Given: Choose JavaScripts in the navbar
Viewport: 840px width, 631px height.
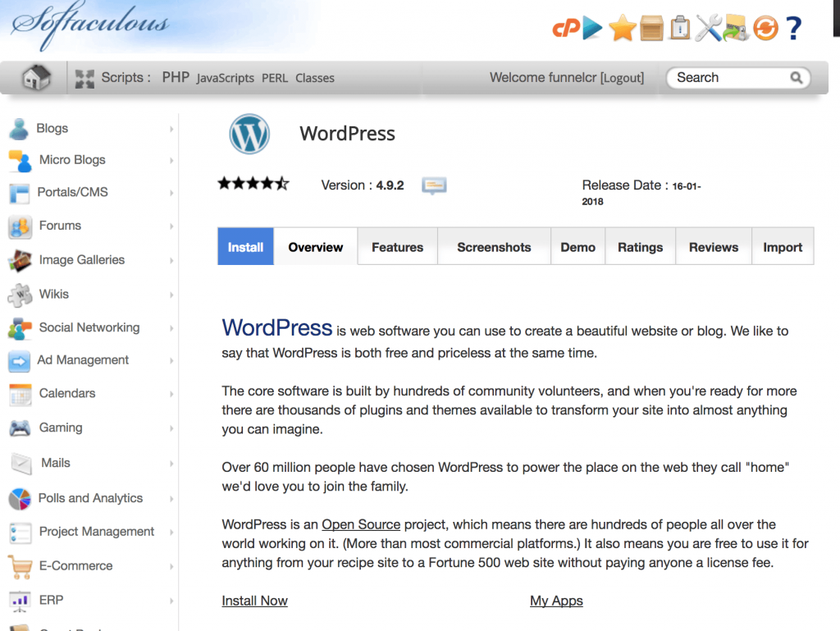Looking at the screenshot, I should click(x=225, y=79).
